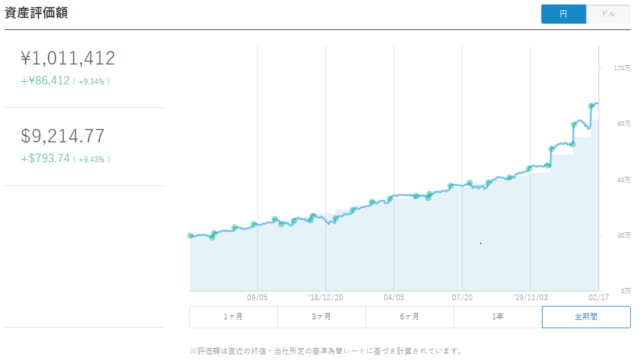The width and height of the screenshot is (641, 364).
Task: Click the $9,214.77 dollar valuation
Action: [x=63, y=136]
